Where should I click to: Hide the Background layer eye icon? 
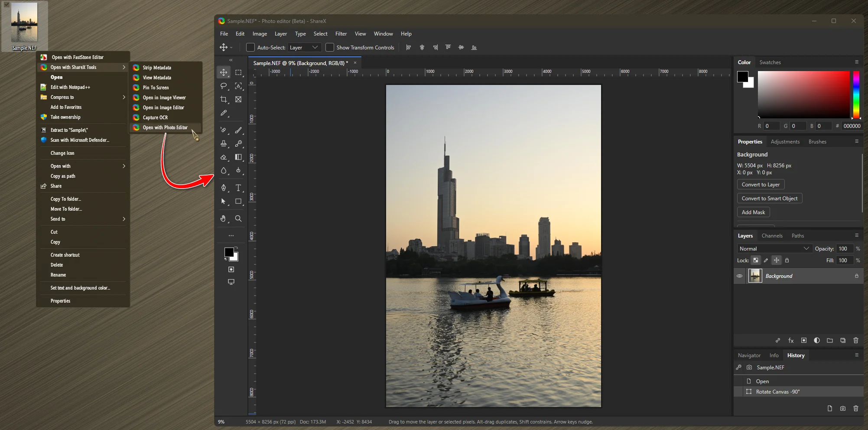(740, 276)
